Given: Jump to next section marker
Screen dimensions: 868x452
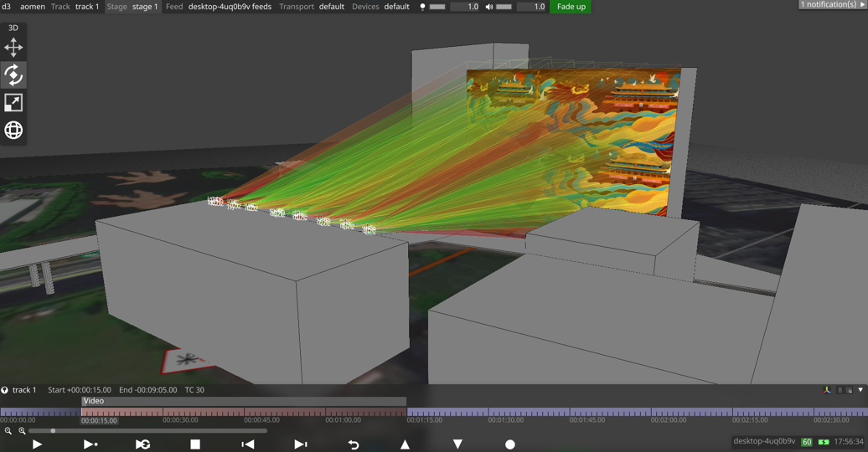Looking at the screenshot, I should [300, 444].
